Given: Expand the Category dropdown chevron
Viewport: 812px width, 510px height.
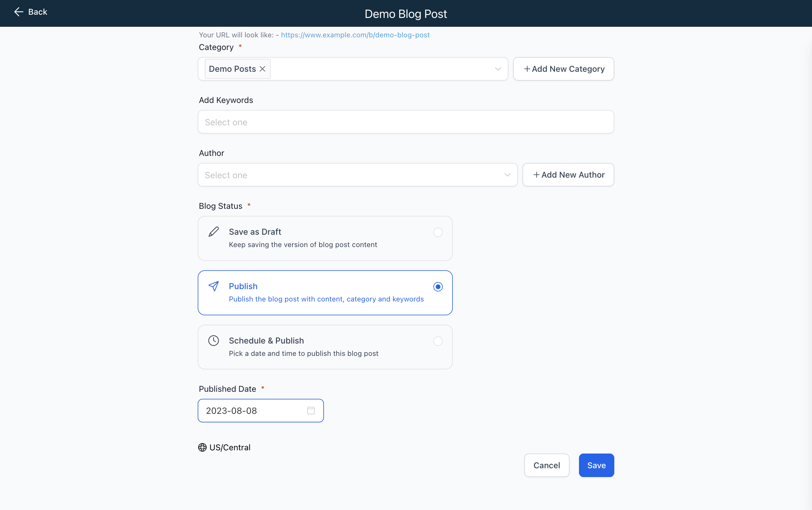Looking at the screenshot, I should (x=498, y=69).
